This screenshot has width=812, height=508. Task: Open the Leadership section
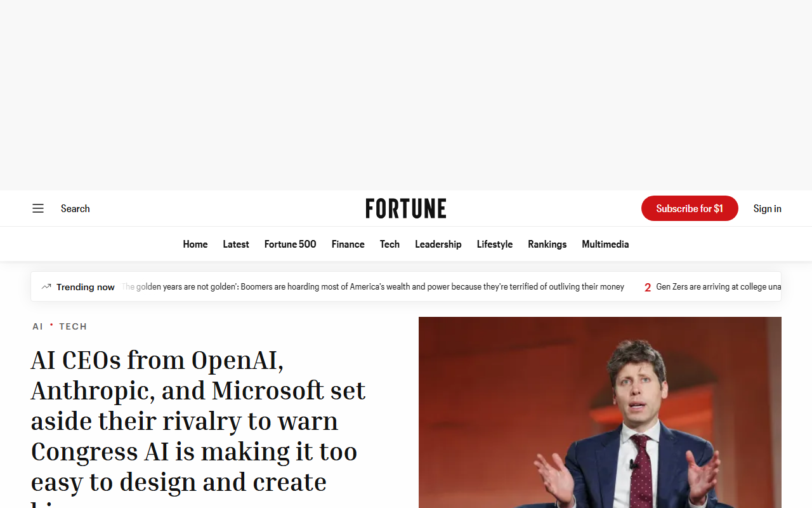point(438,244)
